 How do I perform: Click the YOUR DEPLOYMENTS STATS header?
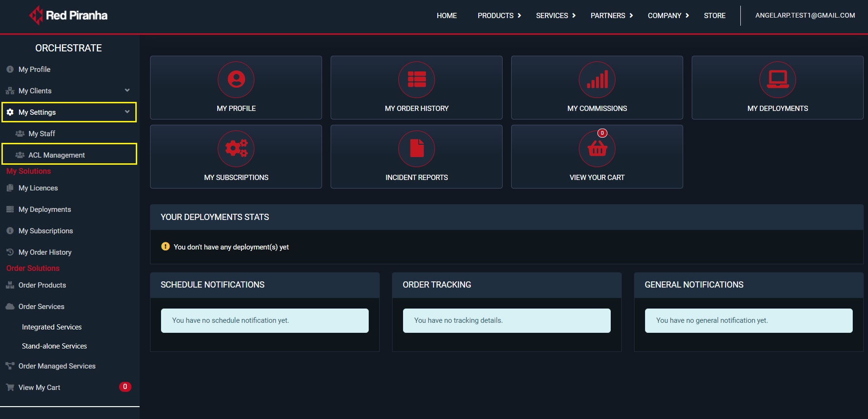point(507,217)
